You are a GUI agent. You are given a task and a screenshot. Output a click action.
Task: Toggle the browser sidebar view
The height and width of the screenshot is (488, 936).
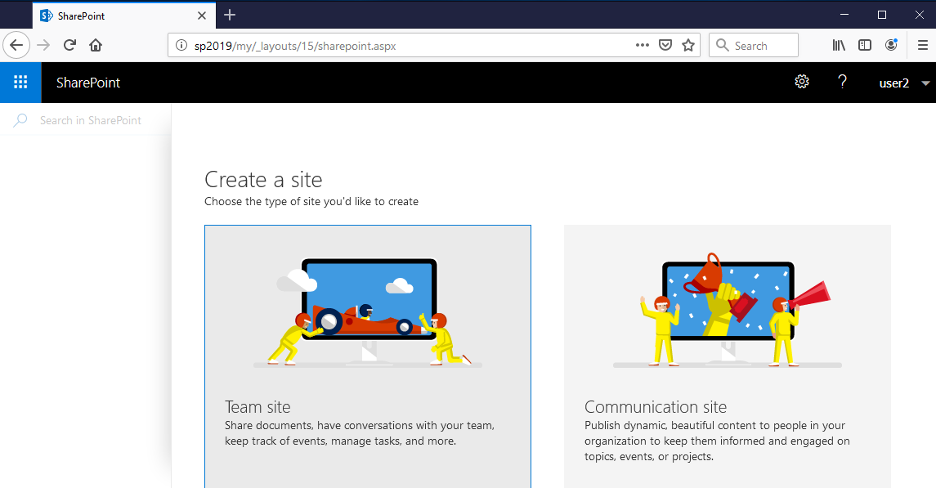[x=865, y=45]
